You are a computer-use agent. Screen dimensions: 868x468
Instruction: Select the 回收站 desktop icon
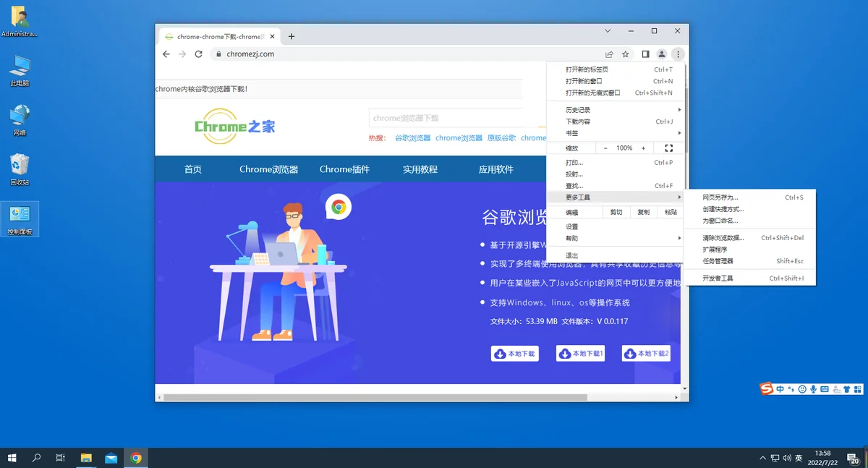(x=20, y=170)
